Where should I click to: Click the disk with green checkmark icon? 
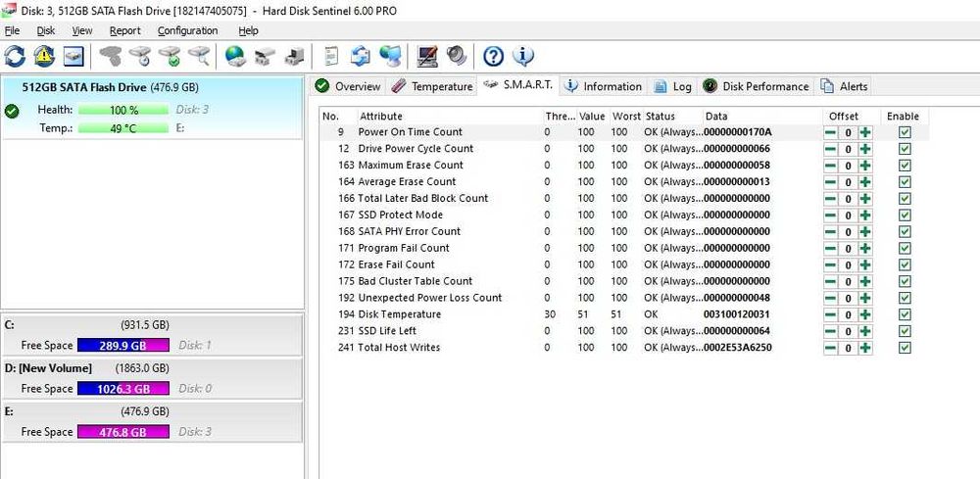click(170, 56)
